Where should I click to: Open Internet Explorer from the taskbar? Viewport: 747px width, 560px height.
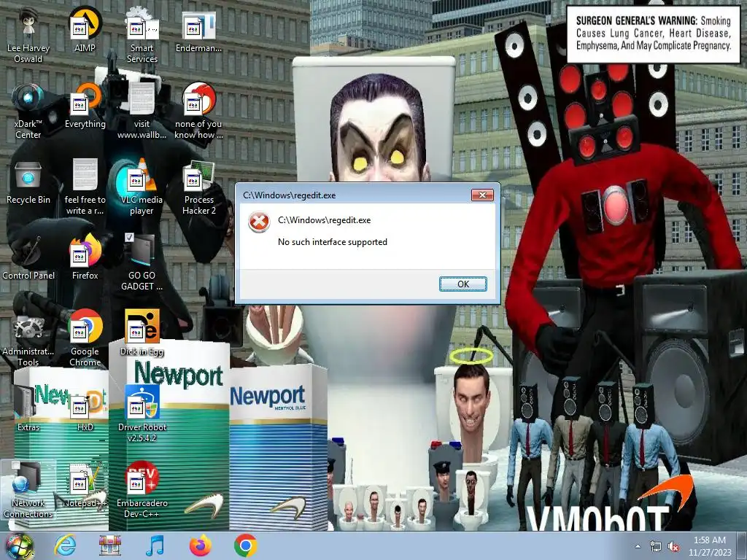pyautogui.click(x=65, y=545)
